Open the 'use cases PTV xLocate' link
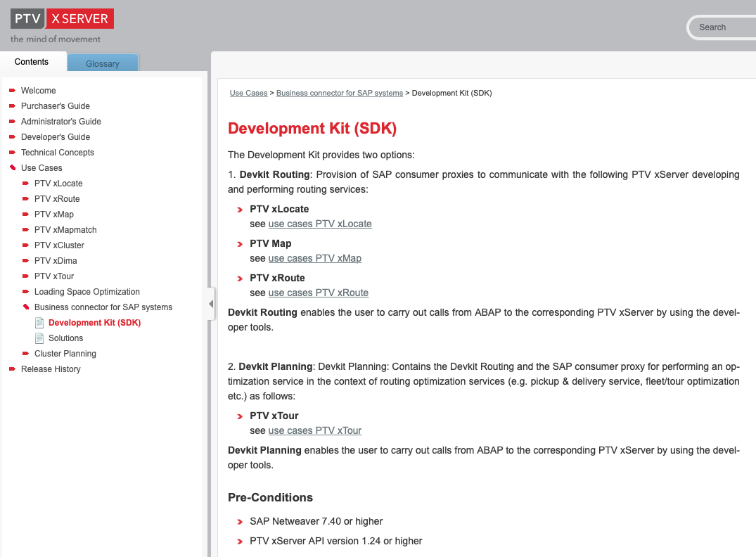 click(320, 224)
